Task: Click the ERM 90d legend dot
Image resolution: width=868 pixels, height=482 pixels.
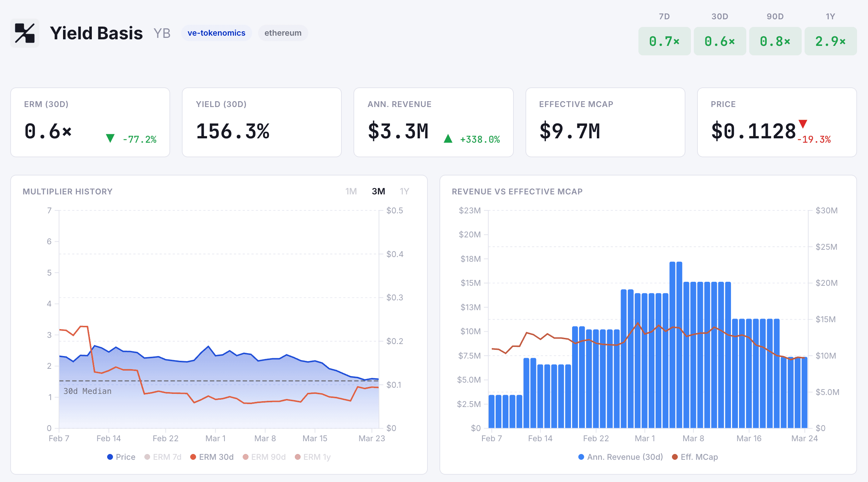Action: (x=245, y=457)
